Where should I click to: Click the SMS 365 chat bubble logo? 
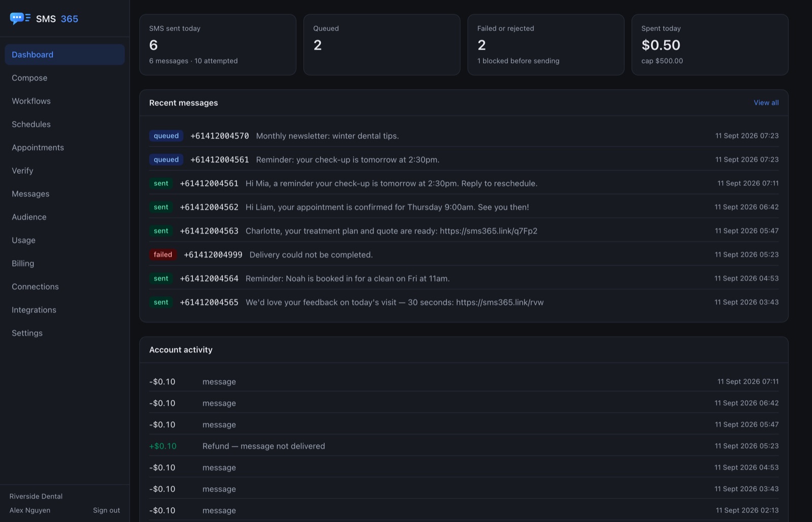(x=20, y=19)
